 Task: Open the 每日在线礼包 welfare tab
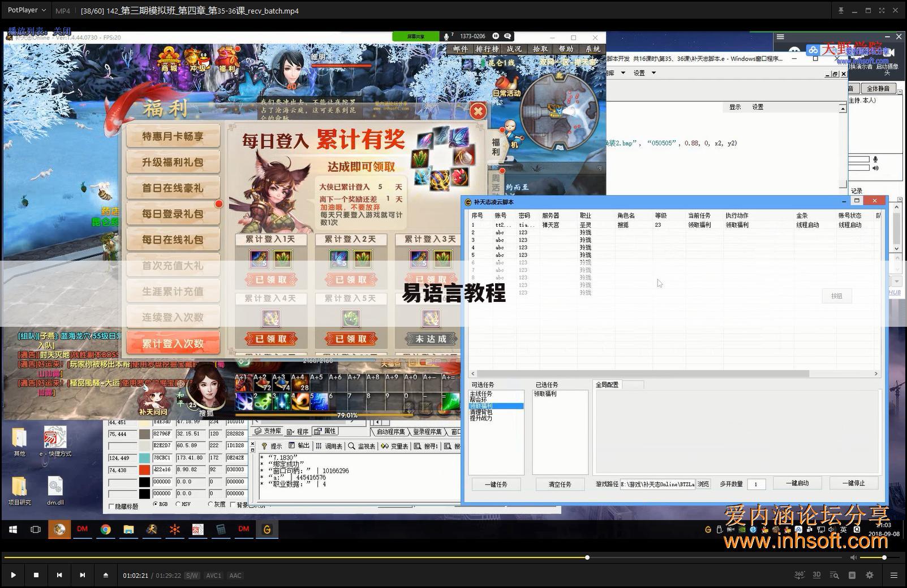pyautogui.click(x=173, y=240)
